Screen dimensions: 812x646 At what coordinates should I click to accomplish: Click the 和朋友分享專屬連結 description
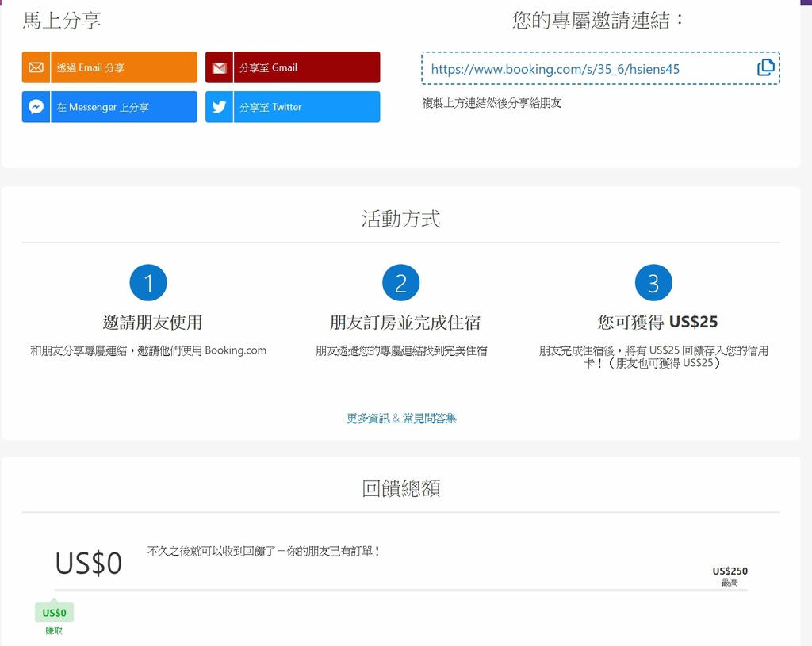pos(148,350)
